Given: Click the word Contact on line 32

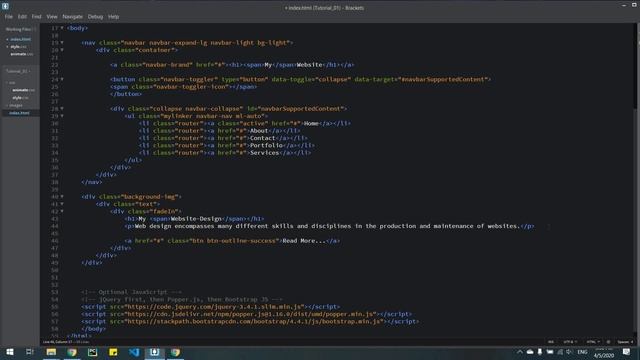Looking at the screenshot, I should pos(262,138).
